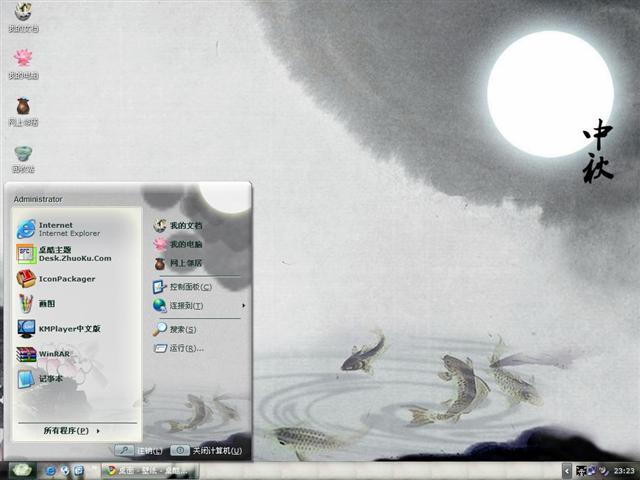Open 画图 (Paint) in the Start menu
The image size is (640, 480).
pos(77,304)
